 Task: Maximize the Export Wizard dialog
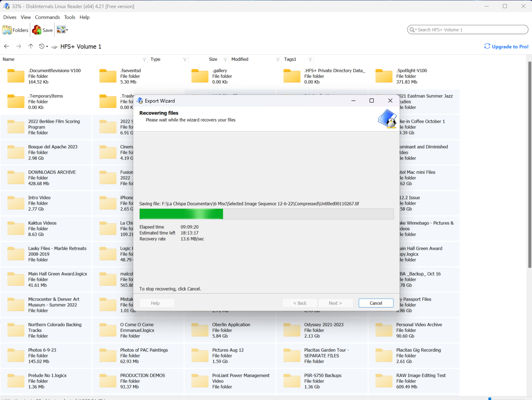pyautogui.click(x=372, y=101)
